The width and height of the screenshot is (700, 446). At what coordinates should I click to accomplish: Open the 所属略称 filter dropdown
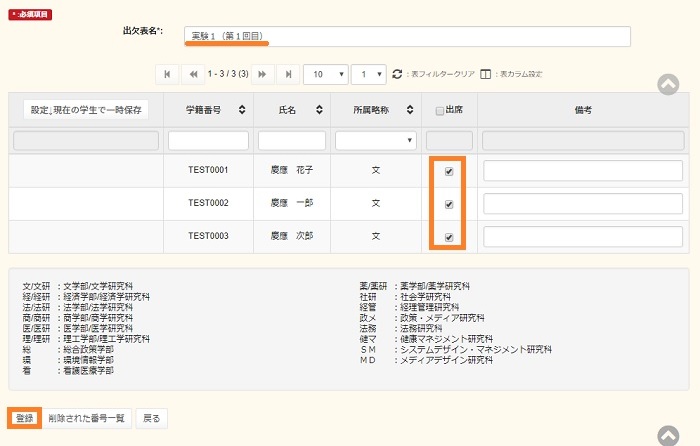tap(375, 141)
